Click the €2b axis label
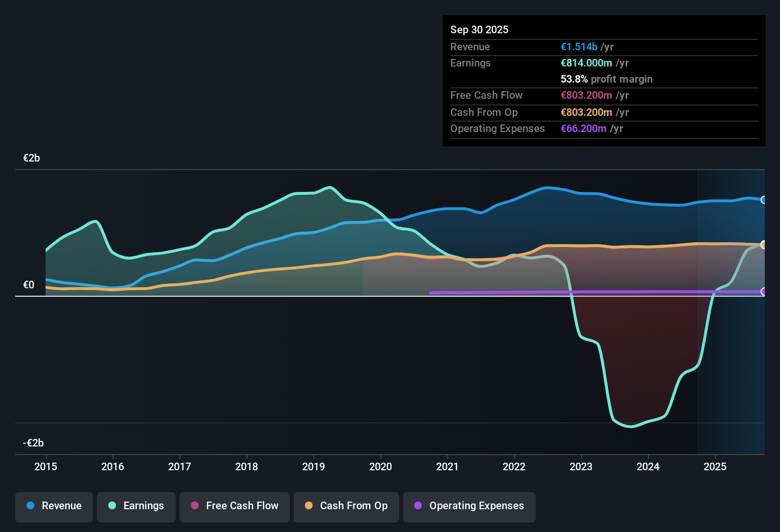This screenshot has height=532, width=780. 31,158
